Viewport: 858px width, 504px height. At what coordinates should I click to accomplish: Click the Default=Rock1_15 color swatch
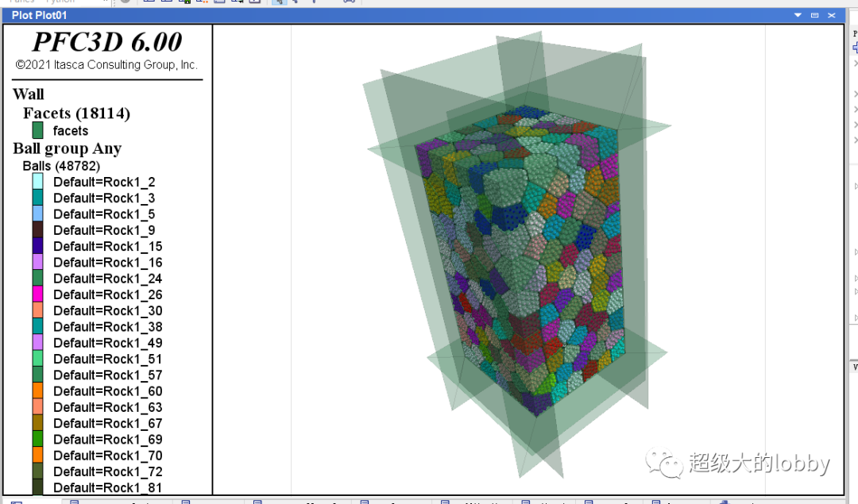(x=38, y=246)
